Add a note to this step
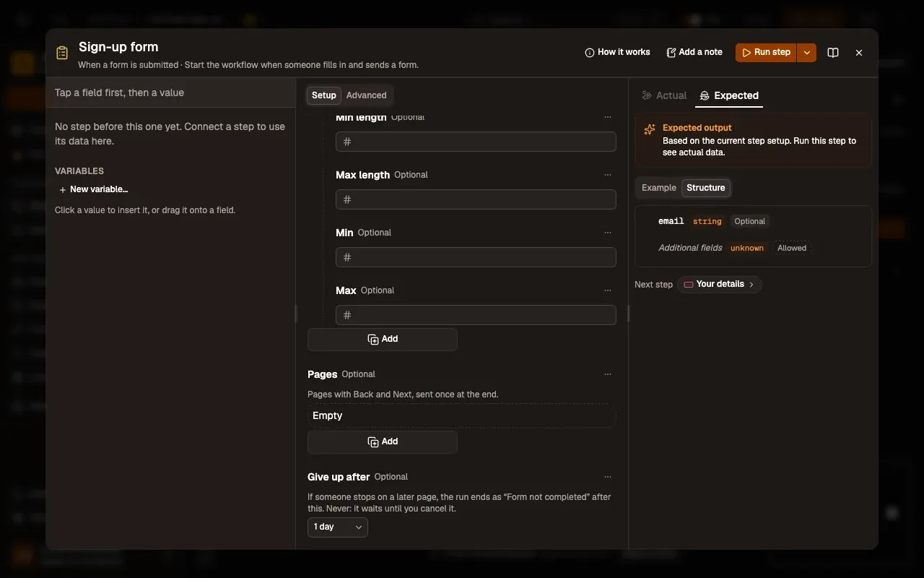This screenshot has height=578, width=924. click(x=694, y=52)
